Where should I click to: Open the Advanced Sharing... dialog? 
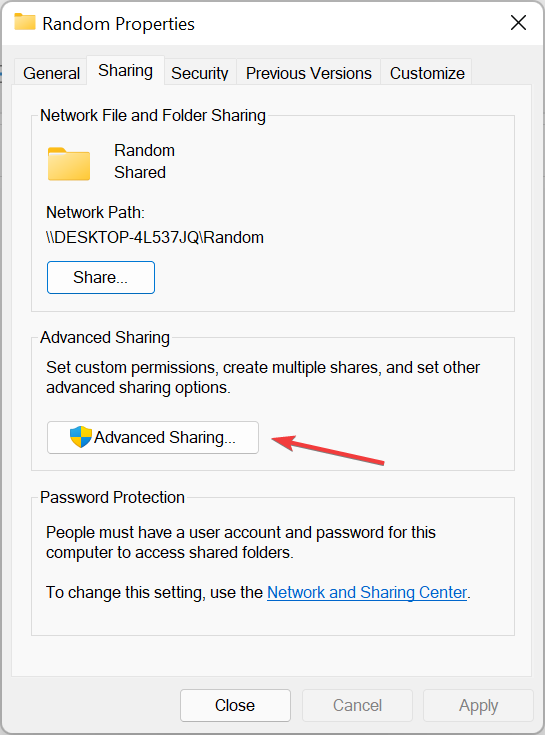pyautogui.click(x=153, y=437)
